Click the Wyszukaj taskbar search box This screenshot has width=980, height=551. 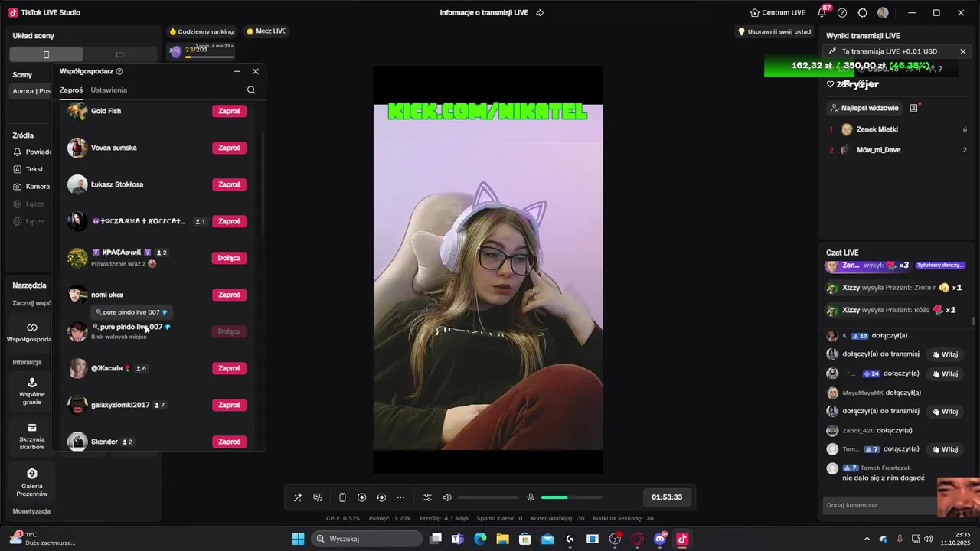tap(367, 539)
